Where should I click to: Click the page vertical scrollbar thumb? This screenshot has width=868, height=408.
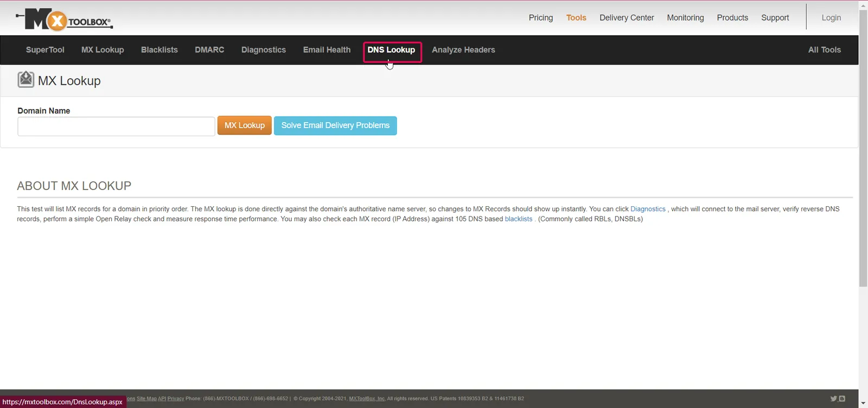(863, 149)
